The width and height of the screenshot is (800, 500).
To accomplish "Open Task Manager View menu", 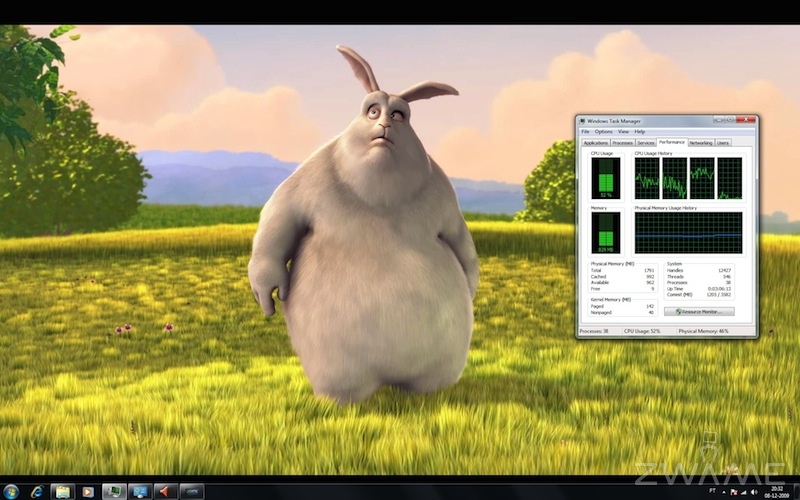I will (x=623, y=132).
